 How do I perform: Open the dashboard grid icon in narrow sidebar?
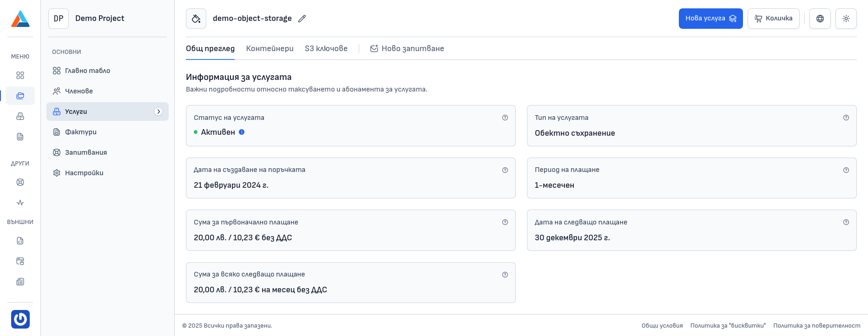click(20, 75)
